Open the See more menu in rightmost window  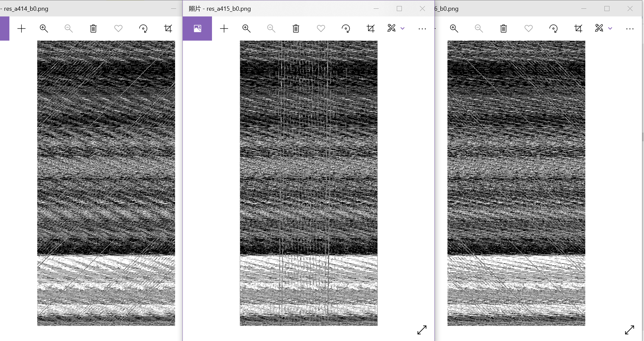pos(630,29)
